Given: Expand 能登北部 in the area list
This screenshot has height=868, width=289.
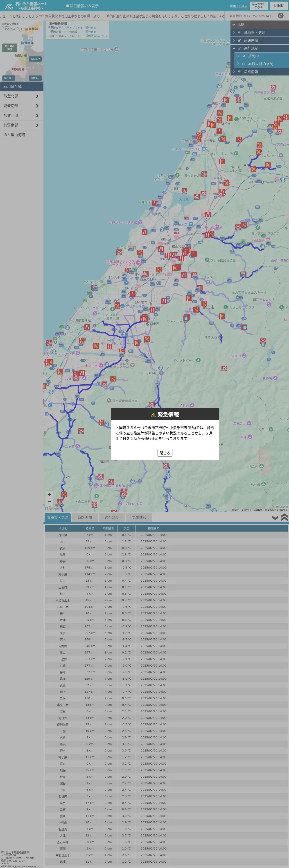Looking at the screenshot, I should pyautogui.click(x=22, y=96).
